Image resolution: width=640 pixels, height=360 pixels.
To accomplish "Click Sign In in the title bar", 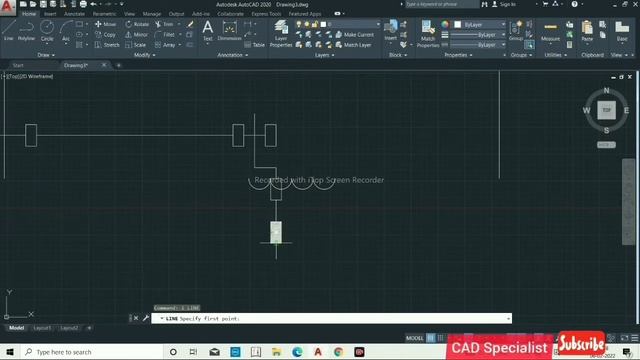I will click(x=504, y=4).
